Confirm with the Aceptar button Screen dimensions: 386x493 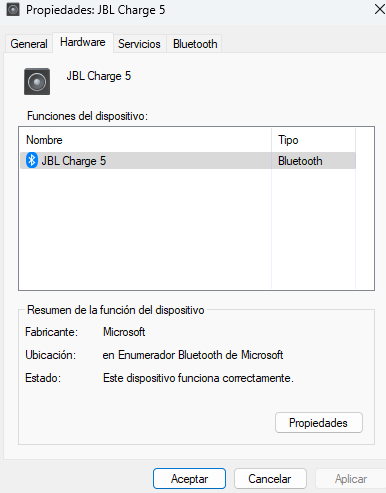189,479
